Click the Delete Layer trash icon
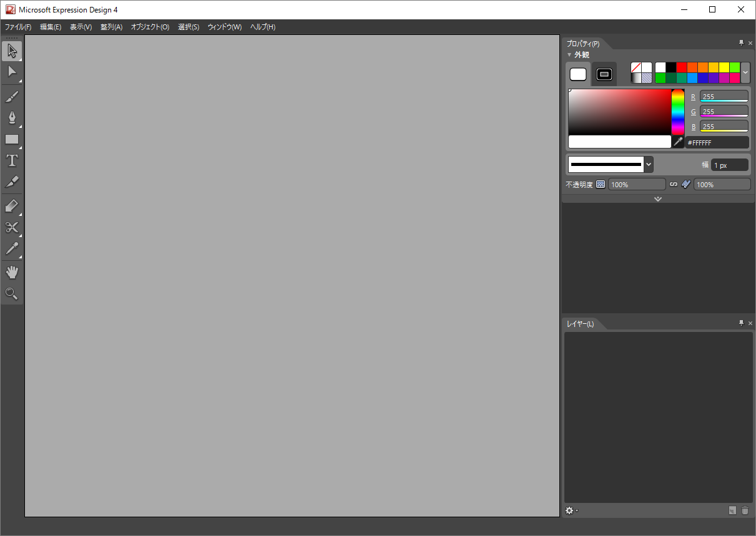The height and width of the screenshot is (536, 756). pyautogui.click(x=745, y=510)
